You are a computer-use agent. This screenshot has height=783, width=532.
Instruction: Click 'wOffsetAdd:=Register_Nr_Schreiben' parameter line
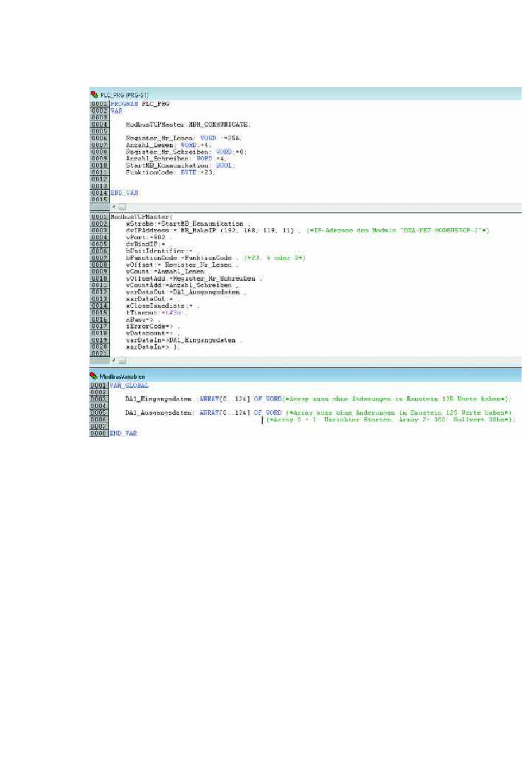coord(194,279)
